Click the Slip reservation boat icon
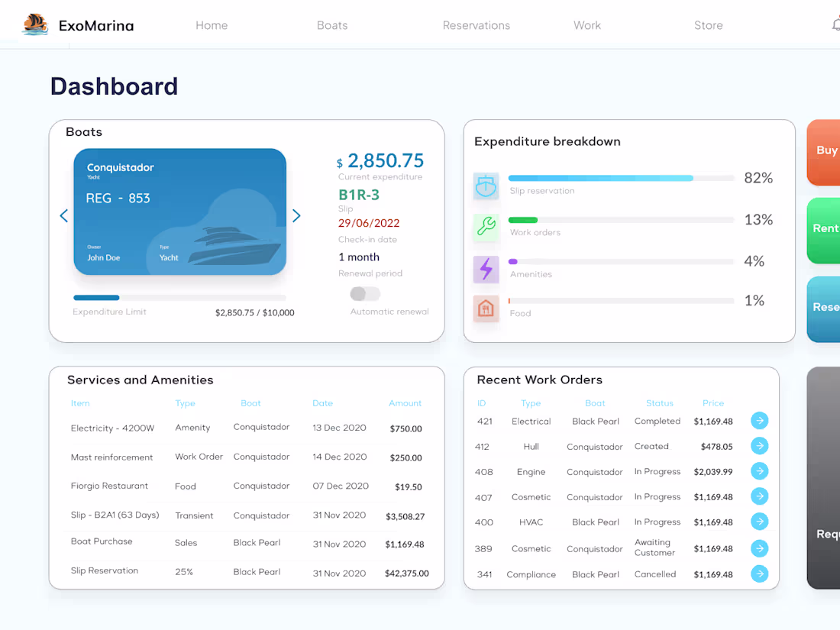Viewport: 840px width, 630px height. coord(486,186)
